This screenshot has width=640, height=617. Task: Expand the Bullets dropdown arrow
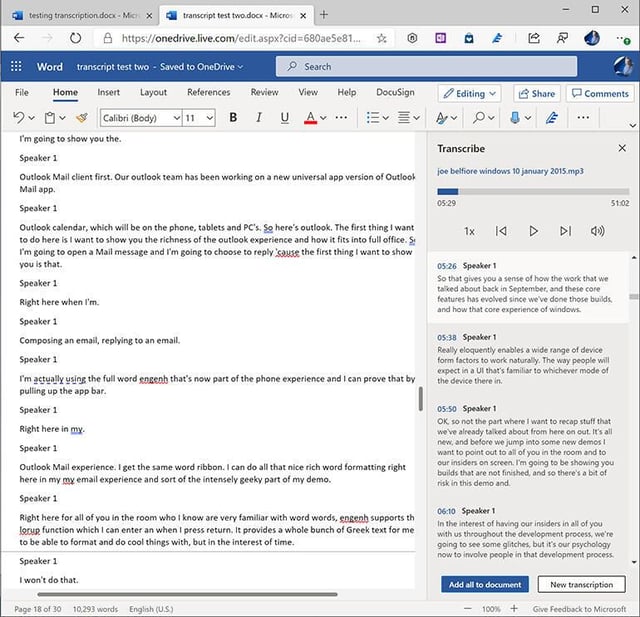pos(385,118)
